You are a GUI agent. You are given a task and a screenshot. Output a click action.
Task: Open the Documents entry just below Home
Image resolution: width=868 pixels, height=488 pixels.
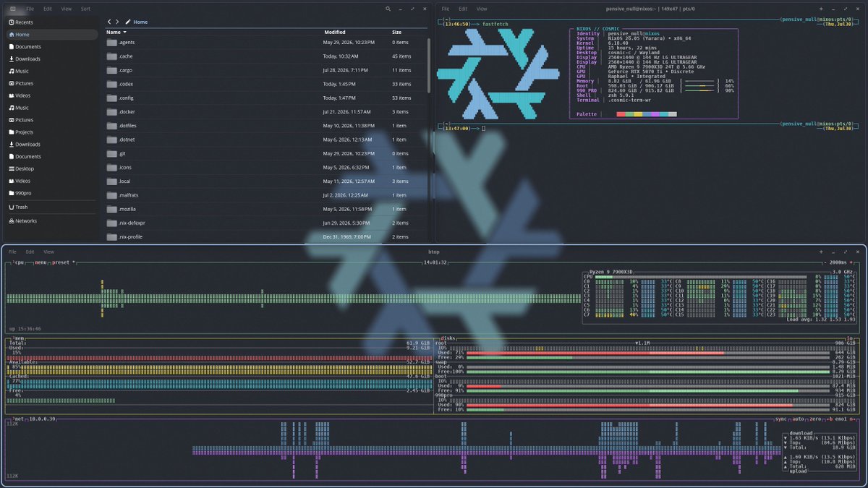[51, 46]
